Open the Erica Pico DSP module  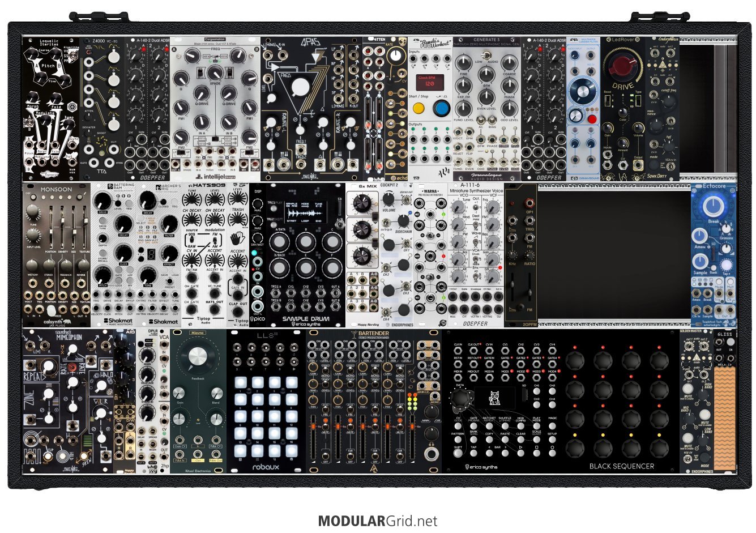click(x=258, y=255)
